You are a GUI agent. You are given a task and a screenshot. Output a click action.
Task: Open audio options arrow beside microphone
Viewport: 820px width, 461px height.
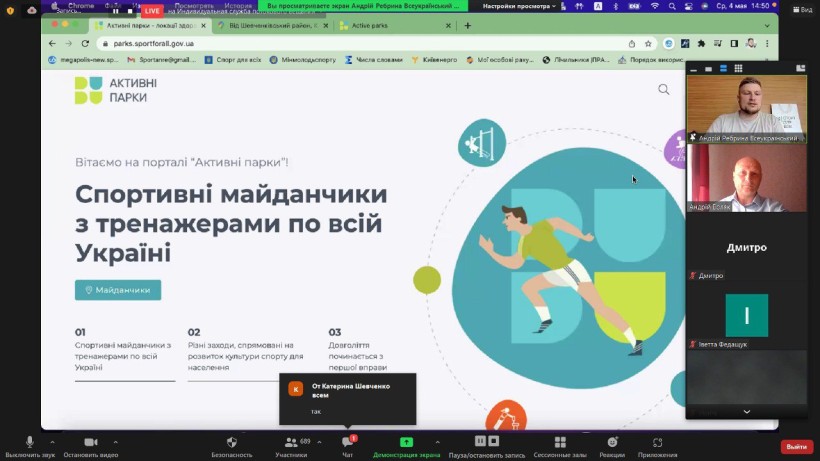[x=52, y=442]
